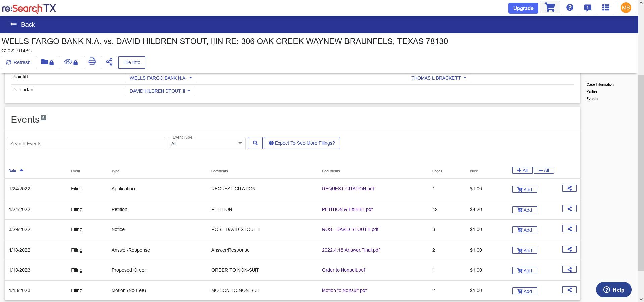Sort events by Date column

tap(16, 171)
